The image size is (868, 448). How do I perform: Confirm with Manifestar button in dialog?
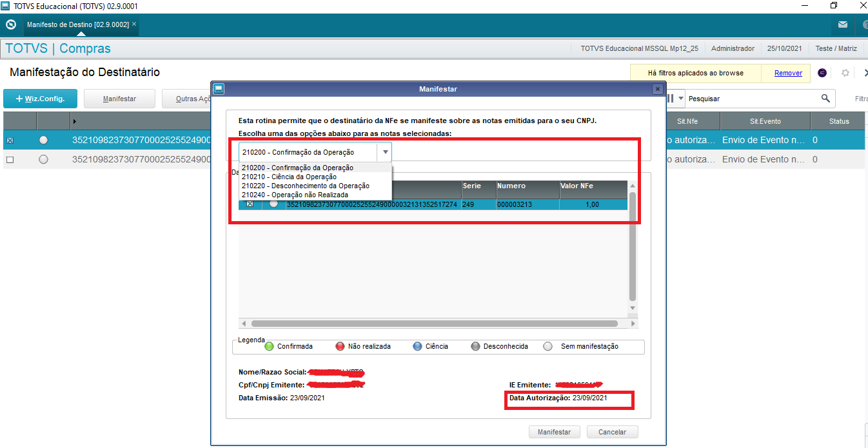tap(555, 432)
